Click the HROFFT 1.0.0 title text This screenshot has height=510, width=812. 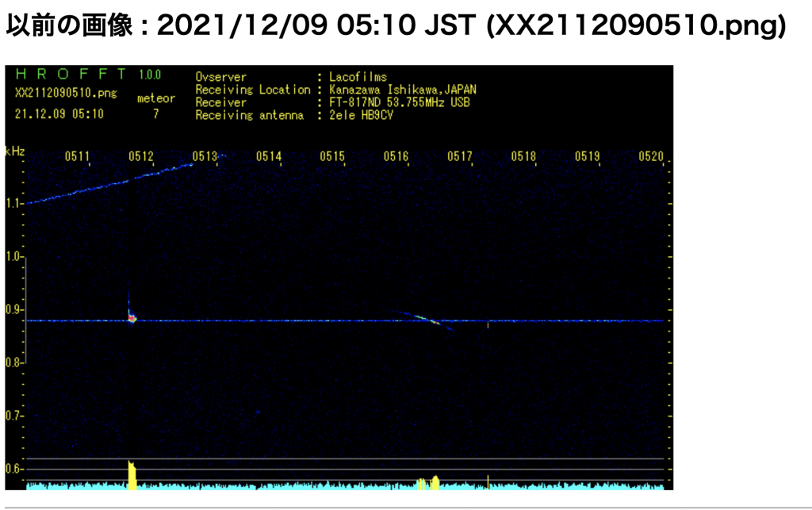pos(87,75)
